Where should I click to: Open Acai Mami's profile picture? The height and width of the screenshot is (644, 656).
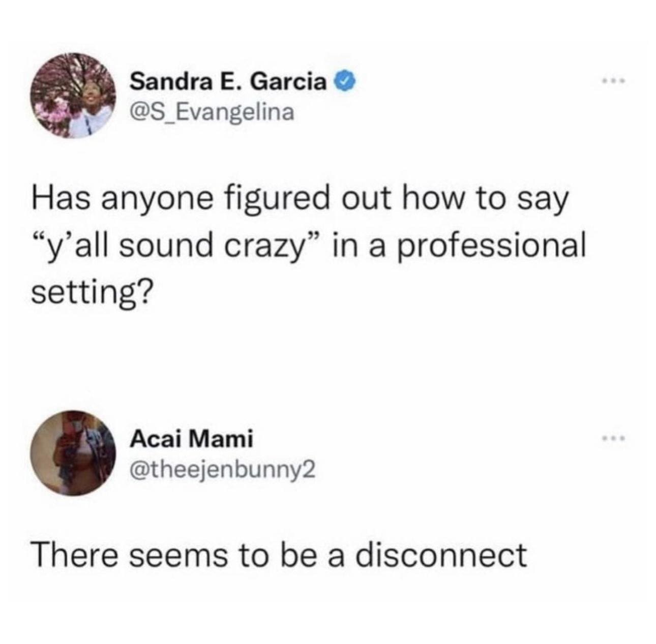coord(72,453)
